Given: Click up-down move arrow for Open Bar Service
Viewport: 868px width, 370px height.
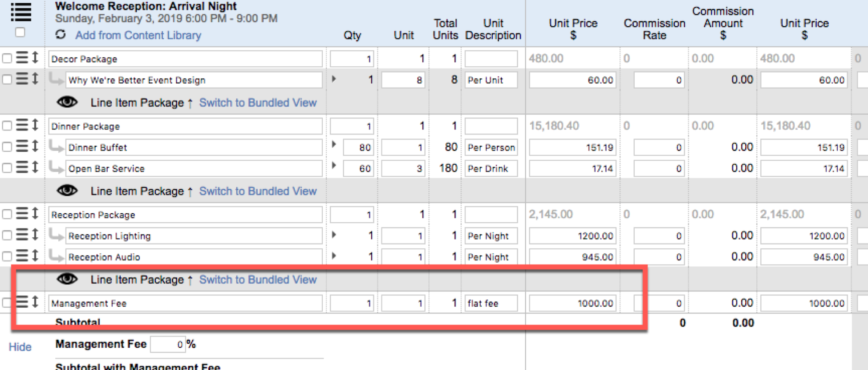Looking at the screenshot, I should pos(35,167).
